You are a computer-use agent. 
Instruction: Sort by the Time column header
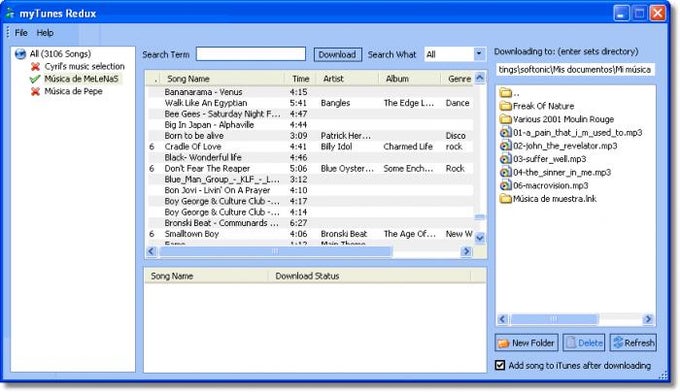tap(301, 79)
